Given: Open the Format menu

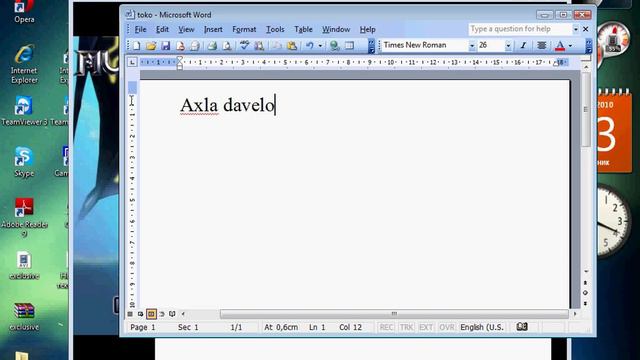Looking at the screenshot, I should pyautogui.click(x=244, y=29).
